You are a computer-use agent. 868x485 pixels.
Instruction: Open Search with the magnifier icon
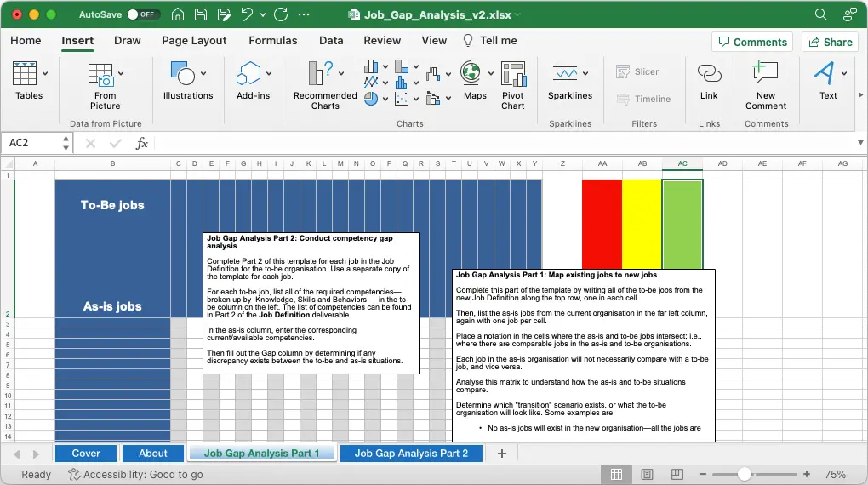point(821,14)
